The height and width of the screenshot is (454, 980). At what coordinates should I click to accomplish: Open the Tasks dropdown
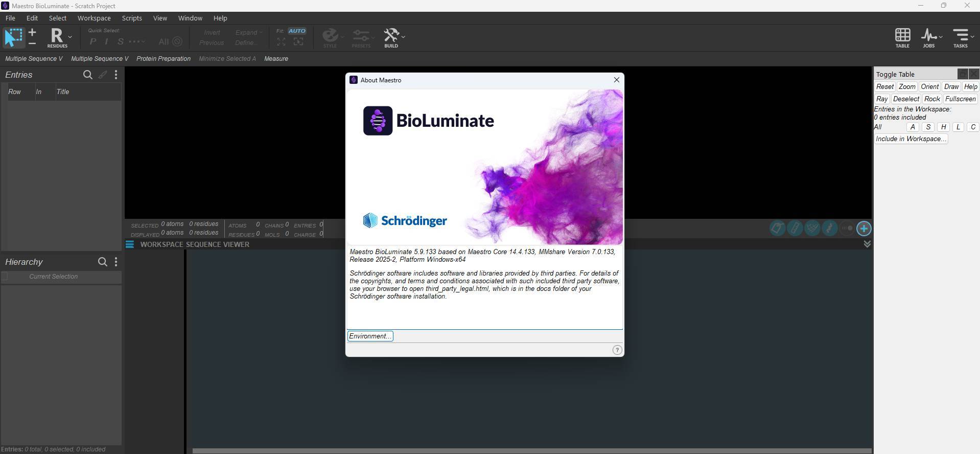[962, 37]
